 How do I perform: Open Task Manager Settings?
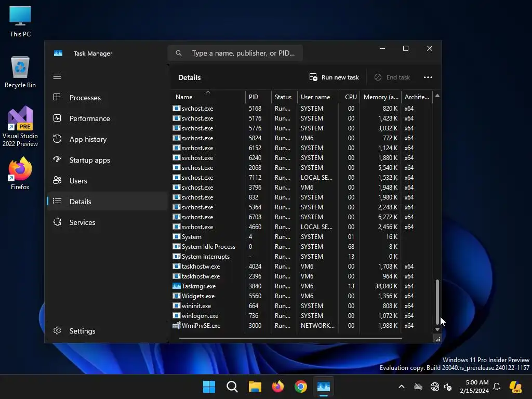tap(107, 331)
